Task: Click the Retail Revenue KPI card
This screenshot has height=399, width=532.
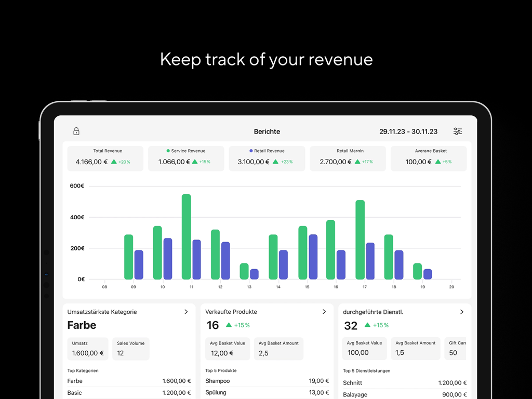Action: point(267,158)
